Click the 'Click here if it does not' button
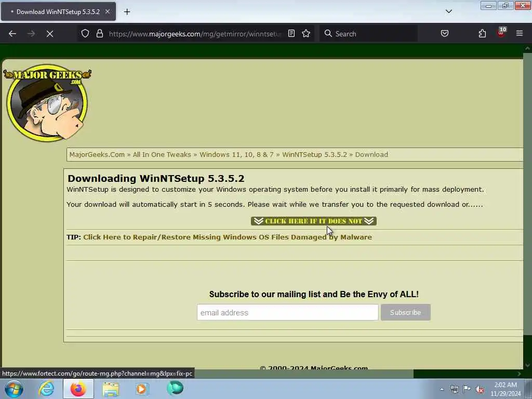Image resolution: width=532 pixels, height=399 pixels. tap(313, 221)
